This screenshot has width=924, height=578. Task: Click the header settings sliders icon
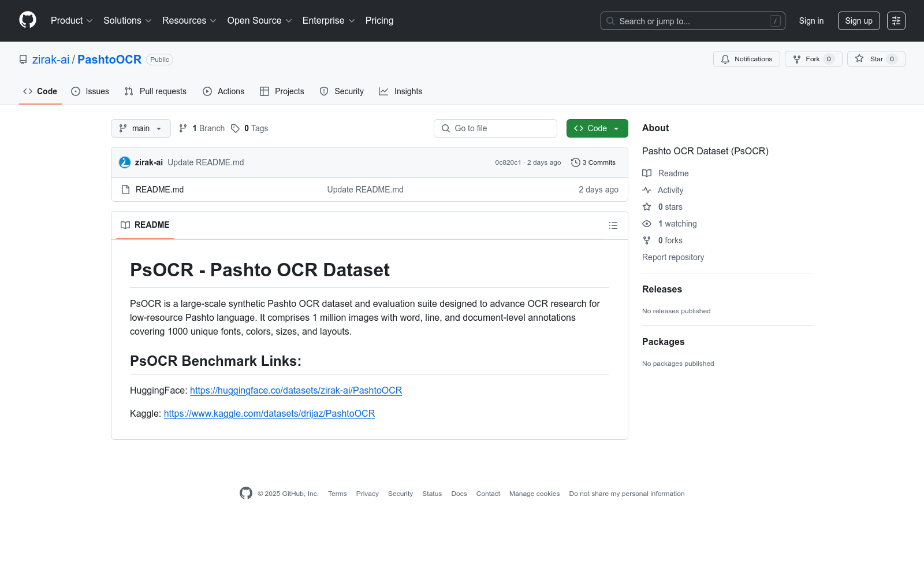pyautogui.click(x=896, y=21)
